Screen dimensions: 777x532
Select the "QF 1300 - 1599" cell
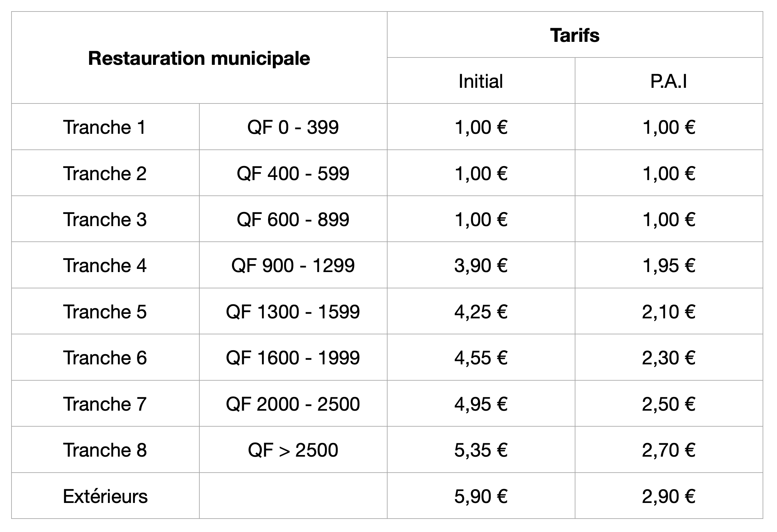coord(293,312)
